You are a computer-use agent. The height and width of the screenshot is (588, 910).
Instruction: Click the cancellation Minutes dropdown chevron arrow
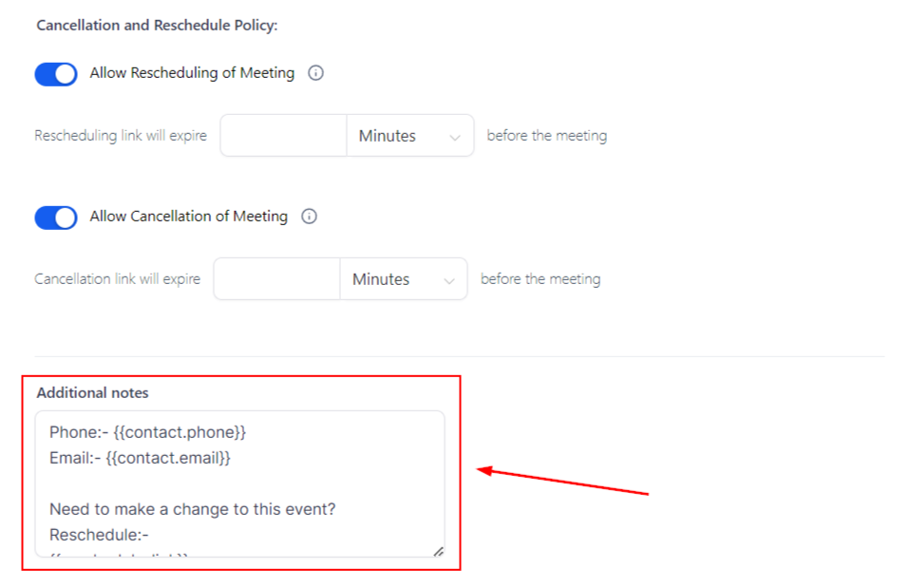(448, 280)
